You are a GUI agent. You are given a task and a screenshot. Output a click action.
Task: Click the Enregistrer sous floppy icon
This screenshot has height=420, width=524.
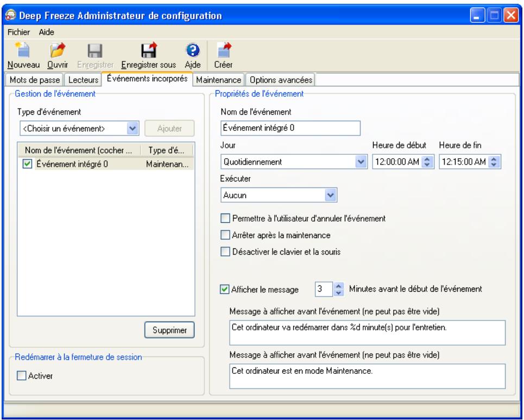(149, 51)
